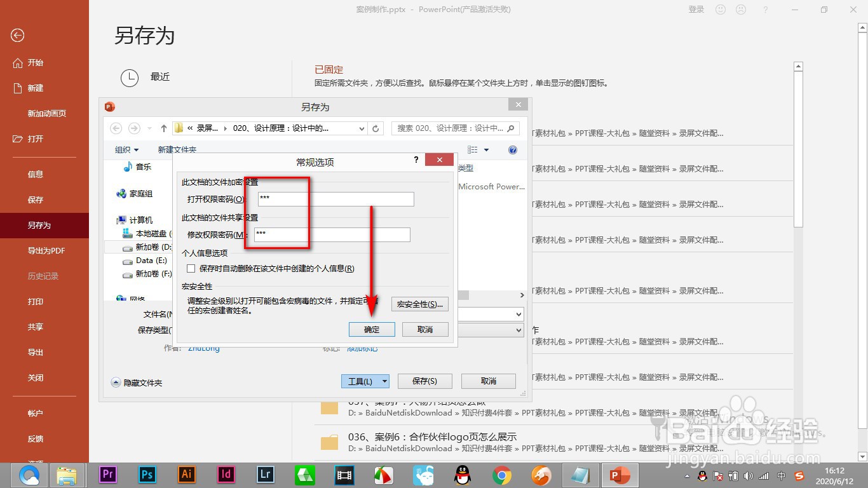Click PowerPoint icon in the taskbar
Image resolution: width=868 pixels, height=488 pixels.
[620, 475]
